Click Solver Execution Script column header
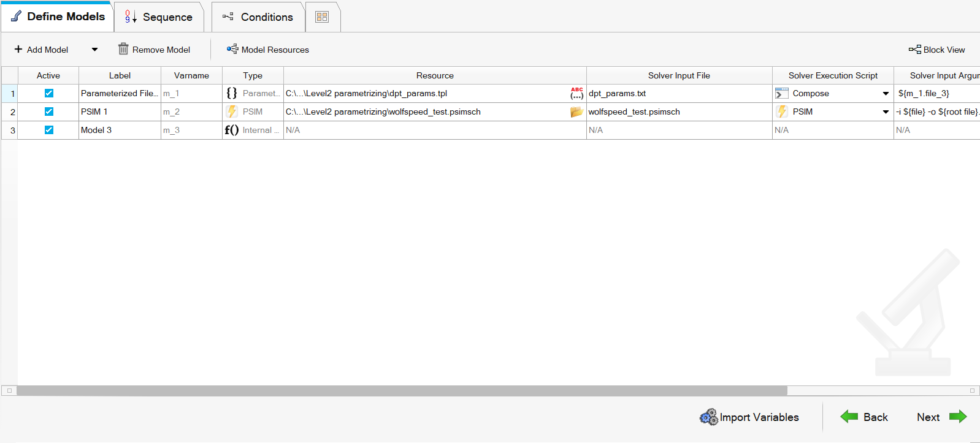980x443 pixels. pos(833,75)
